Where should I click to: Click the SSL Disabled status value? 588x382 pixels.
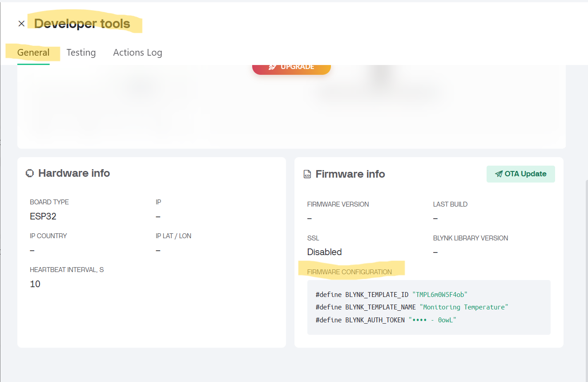(324, 252)
